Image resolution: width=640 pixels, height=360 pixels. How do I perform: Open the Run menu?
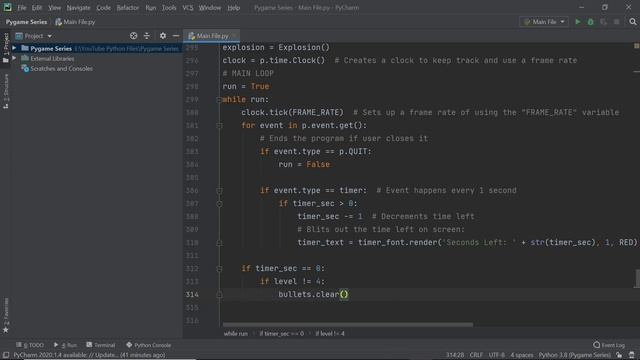(151, 8)
